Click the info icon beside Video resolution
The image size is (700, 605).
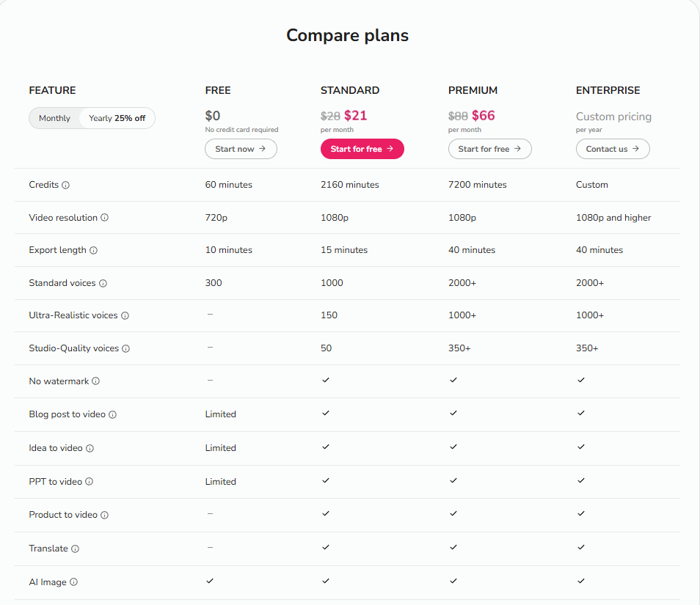(x=104, y=218)
